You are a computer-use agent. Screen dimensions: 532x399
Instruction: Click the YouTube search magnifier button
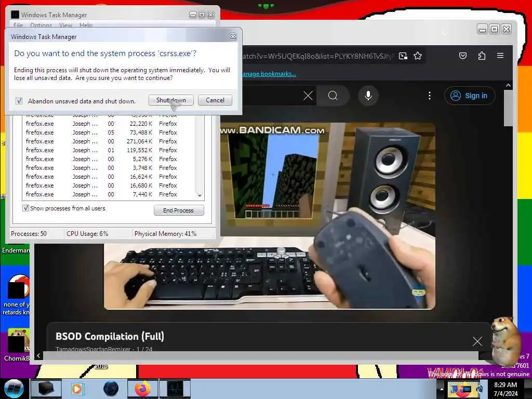click(333, 96)
